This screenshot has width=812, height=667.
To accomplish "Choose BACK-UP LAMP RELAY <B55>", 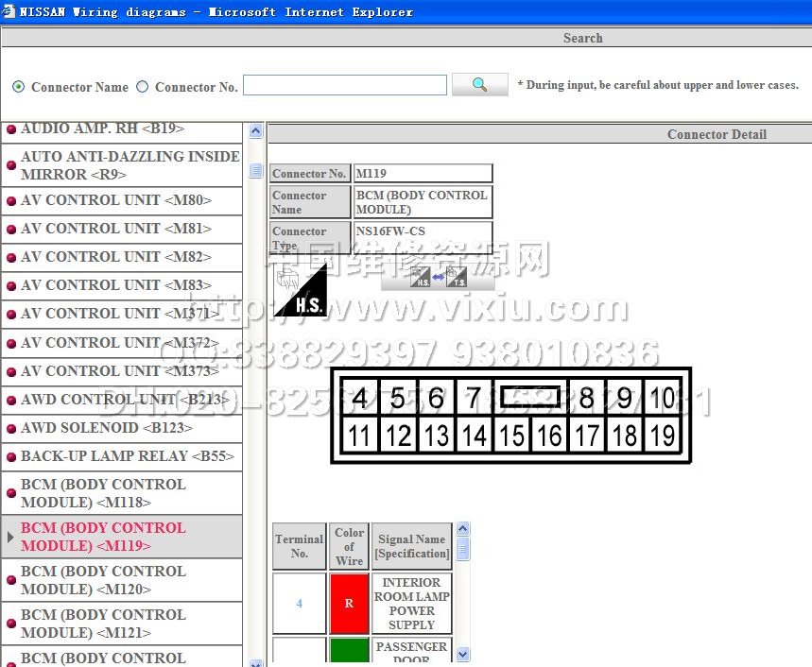I will tap(122, 457).
